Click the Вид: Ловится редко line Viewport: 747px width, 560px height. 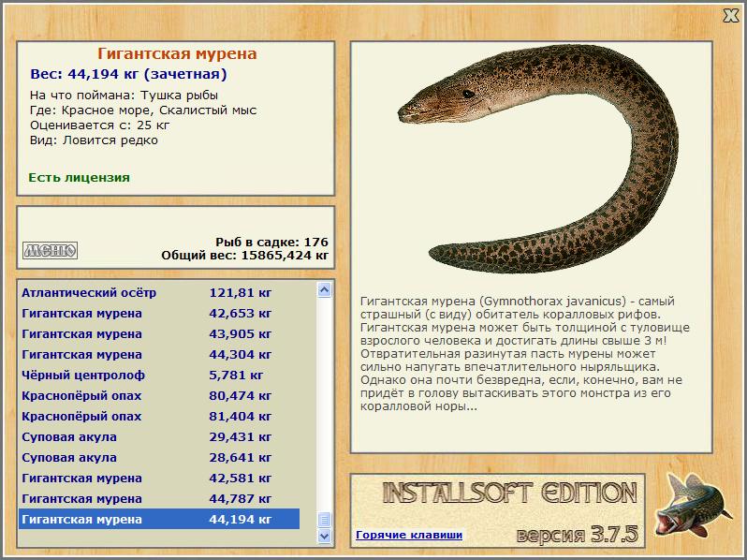coord(94,140)
